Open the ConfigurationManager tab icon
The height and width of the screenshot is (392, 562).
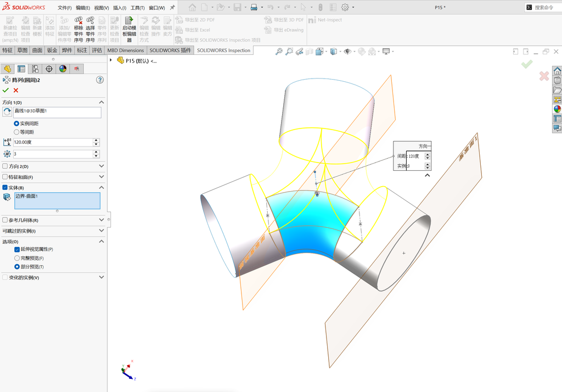tap(35, 69)
